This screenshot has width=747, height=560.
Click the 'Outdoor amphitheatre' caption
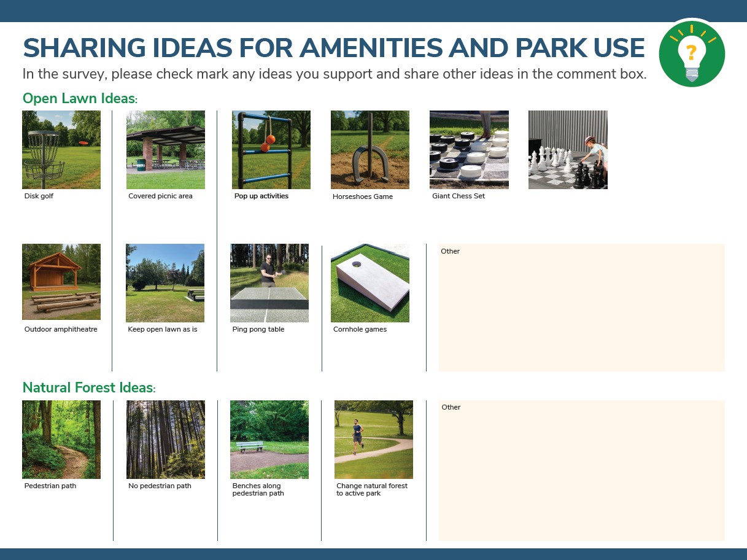pos(61,329)
